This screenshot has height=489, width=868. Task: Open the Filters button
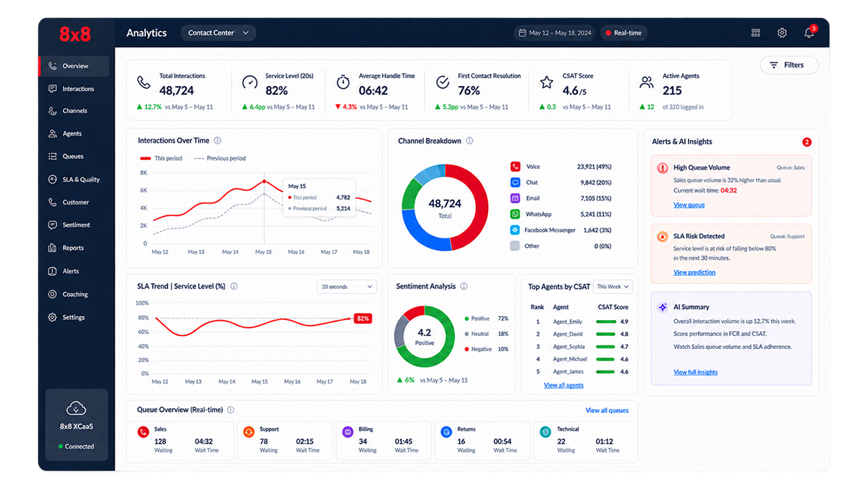click(x=789, y=65)
